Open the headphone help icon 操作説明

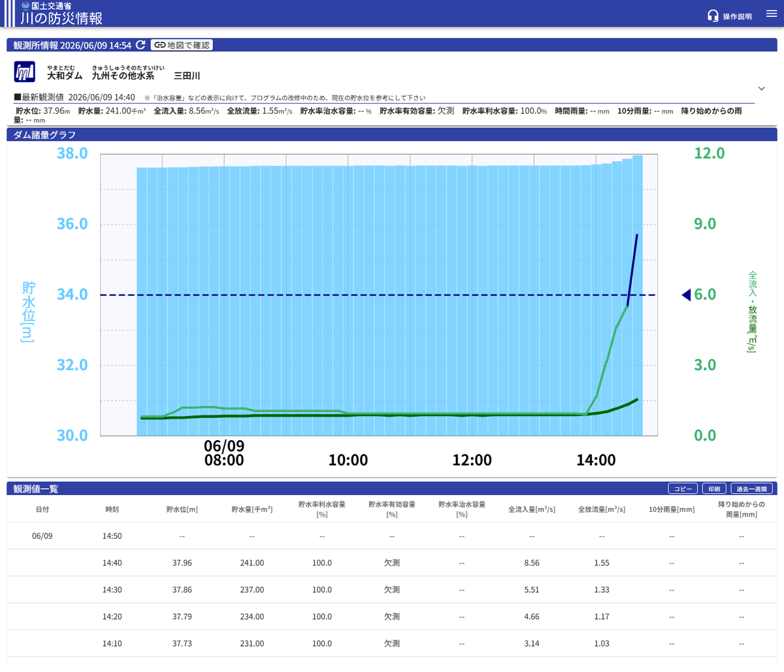pos(730,16)
